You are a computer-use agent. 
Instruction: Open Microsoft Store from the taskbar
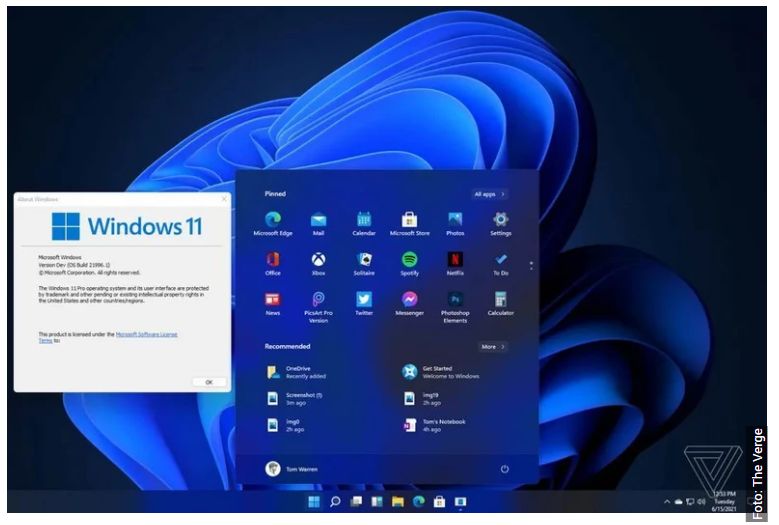pyautogui.click(x=440, y=502)
